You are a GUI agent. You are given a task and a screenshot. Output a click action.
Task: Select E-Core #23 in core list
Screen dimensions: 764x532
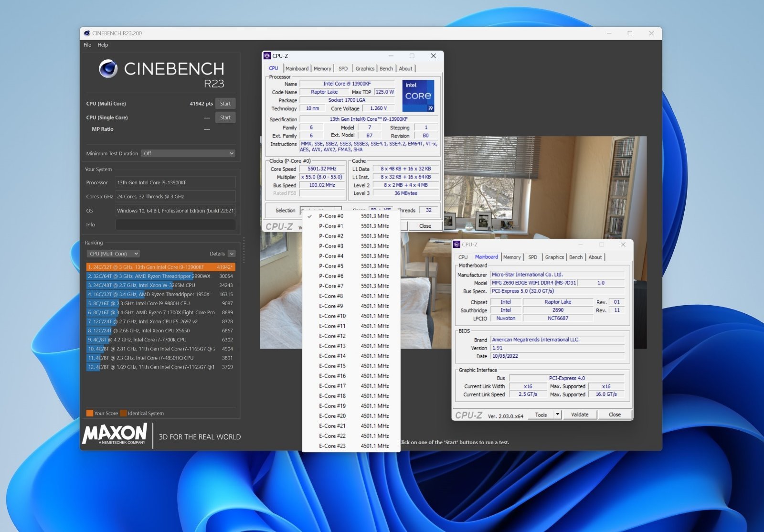(351, 446)
